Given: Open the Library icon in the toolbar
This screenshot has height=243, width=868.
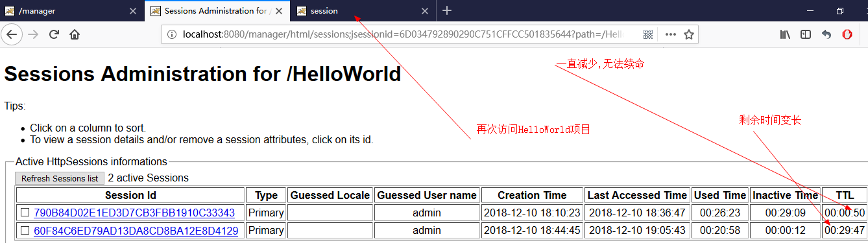Looking at the screenshot, I should click(x=785, y=34).
